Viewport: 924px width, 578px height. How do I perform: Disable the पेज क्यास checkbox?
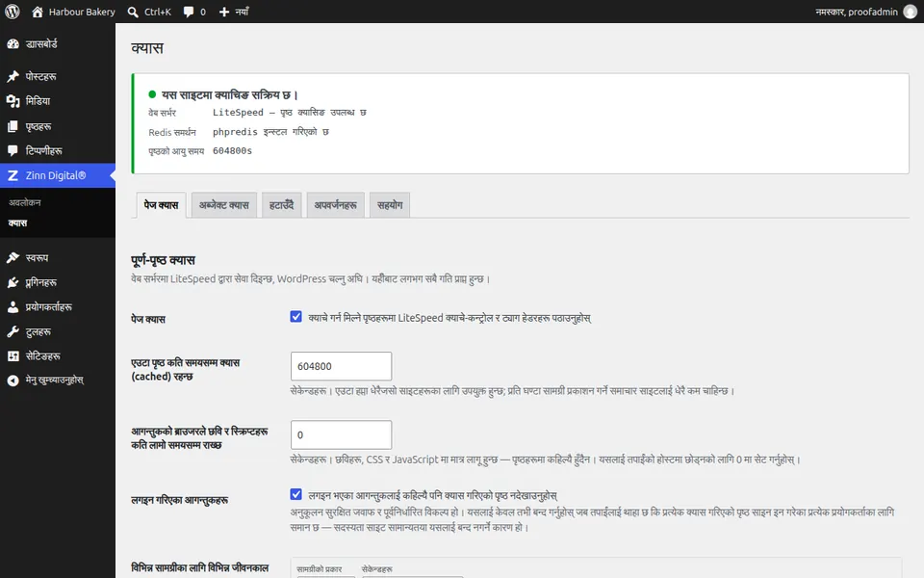click(x=295, y=317)
